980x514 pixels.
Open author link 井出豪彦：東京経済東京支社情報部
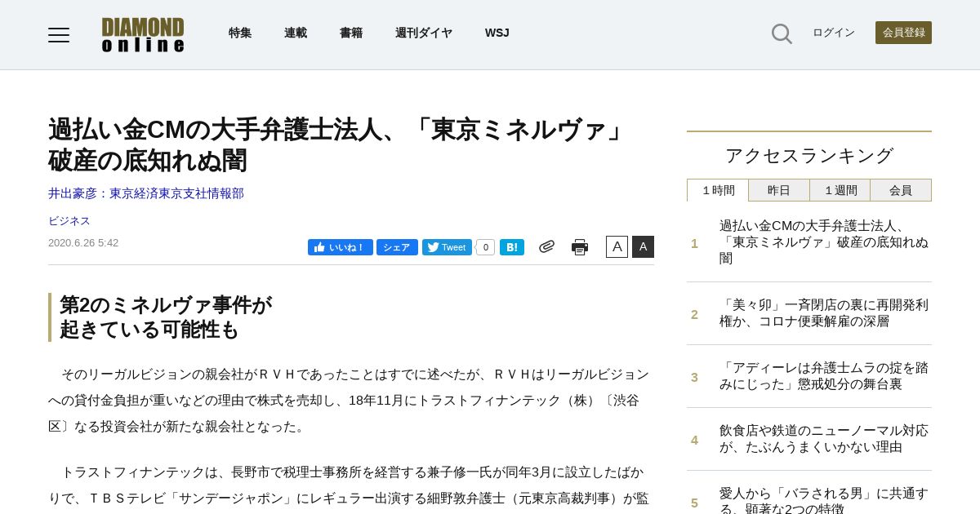[146, 193]
